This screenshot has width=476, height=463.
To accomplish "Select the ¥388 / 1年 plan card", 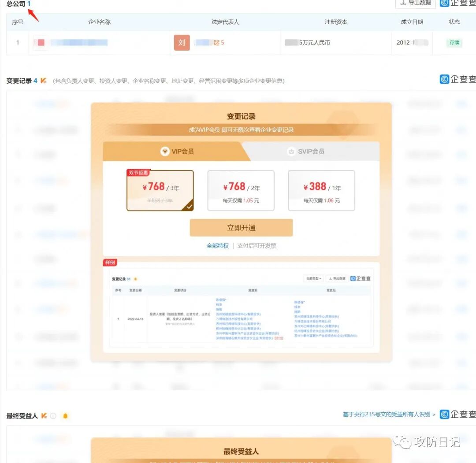I will [x=321, y=191].
